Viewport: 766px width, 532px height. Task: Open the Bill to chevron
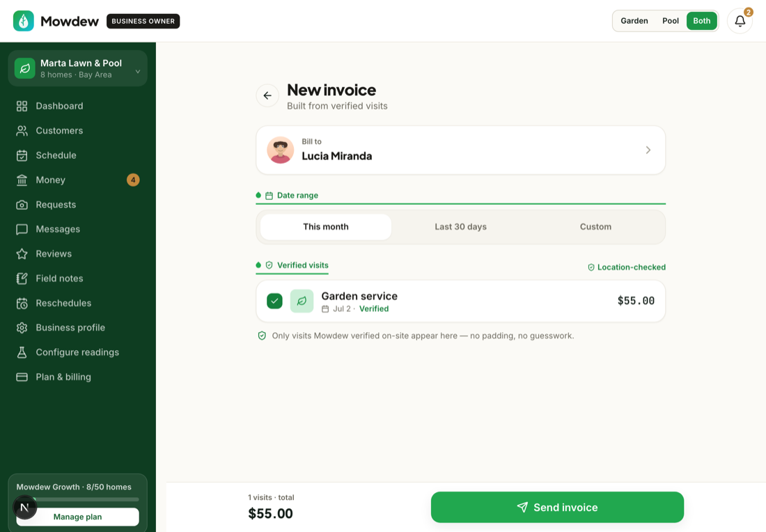click(x=648, y=150)
